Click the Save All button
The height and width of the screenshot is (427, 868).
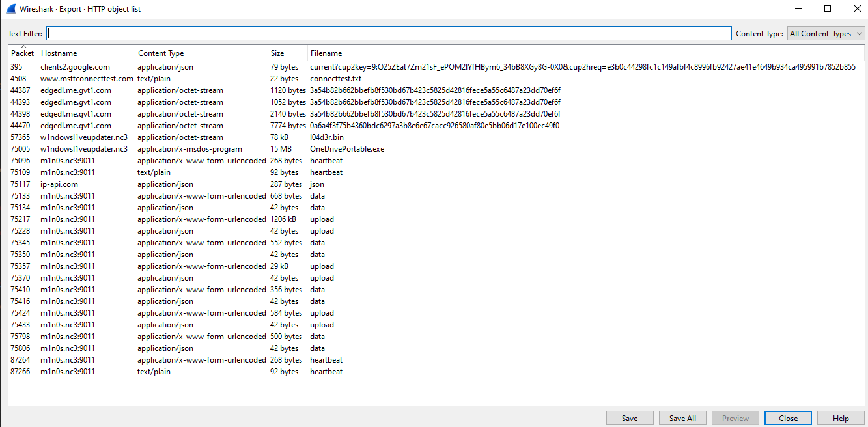[x=682, y=417]
